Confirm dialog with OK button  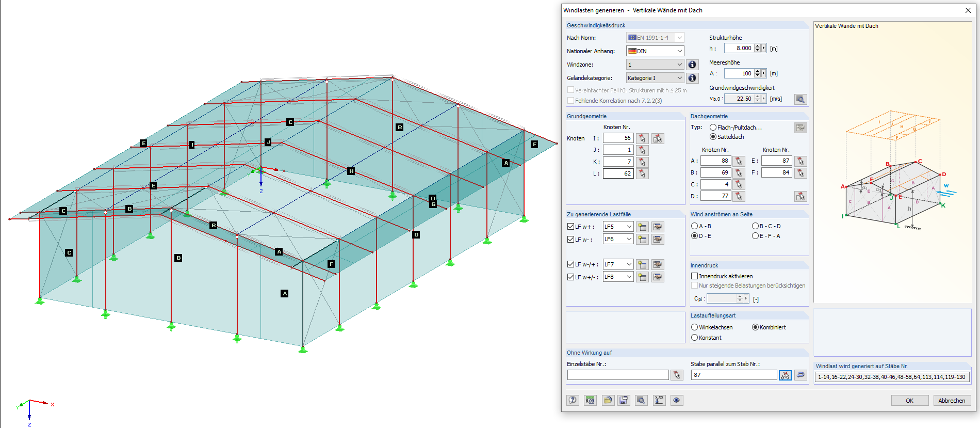[910, 401]
